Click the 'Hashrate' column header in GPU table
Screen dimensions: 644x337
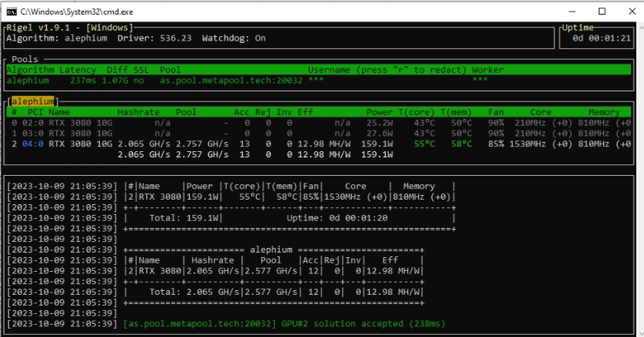(138, 112)
